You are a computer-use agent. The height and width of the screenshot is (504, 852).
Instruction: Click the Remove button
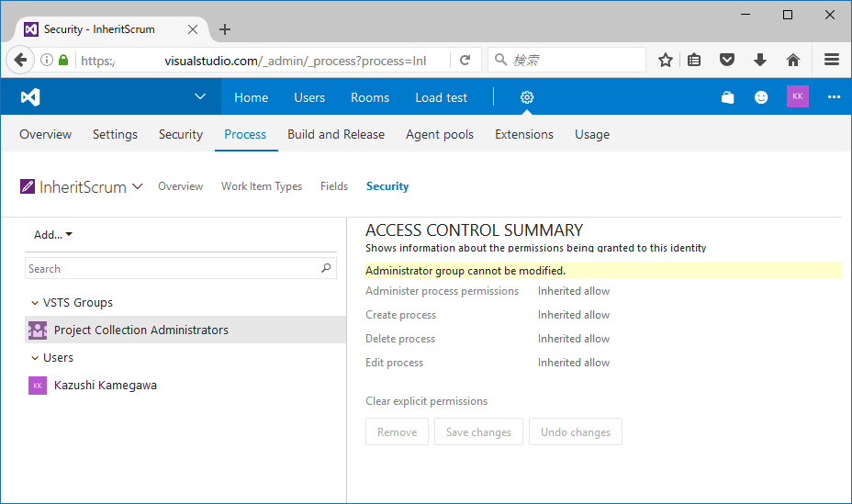click(x=398, y=431)
